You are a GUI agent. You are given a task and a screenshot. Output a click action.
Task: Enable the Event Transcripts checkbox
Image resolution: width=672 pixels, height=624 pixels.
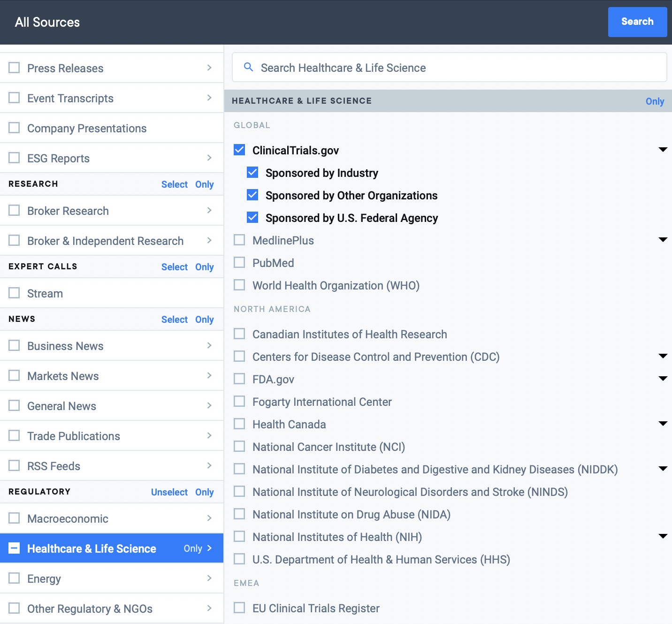click(x=15, y=98)
